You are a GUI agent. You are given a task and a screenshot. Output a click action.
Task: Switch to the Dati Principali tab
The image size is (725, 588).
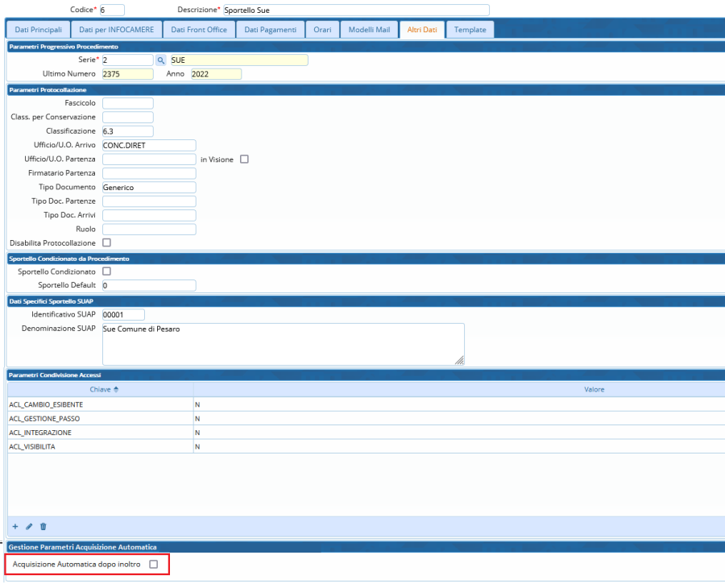coord(38,30)
